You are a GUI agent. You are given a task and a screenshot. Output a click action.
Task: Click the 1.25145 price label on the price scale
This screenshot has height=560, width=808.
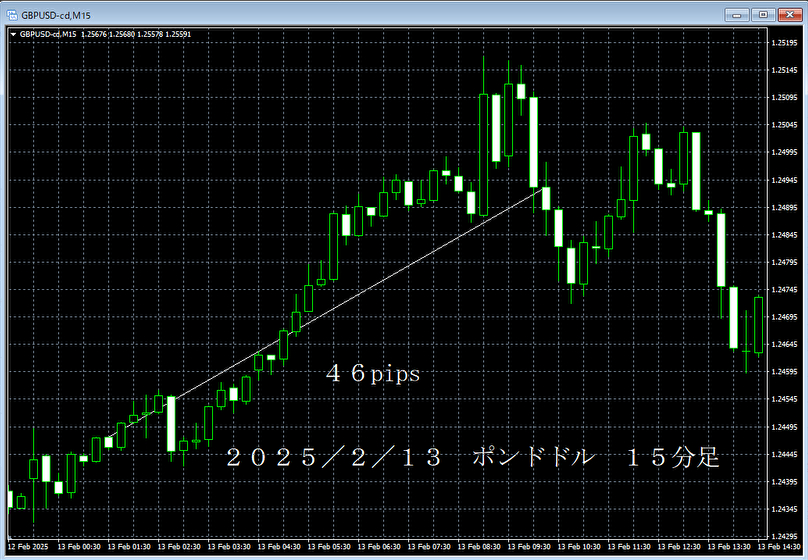(x=784, y=70)
